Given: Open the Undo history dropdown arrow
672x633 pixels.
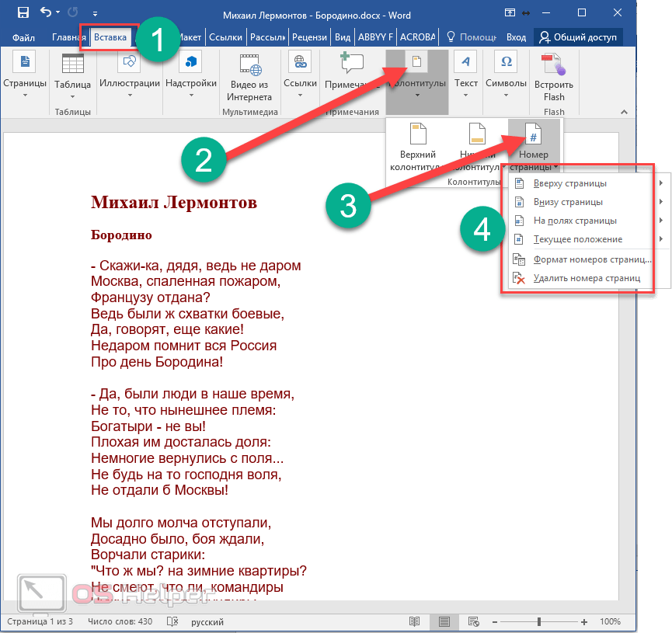Looking at the screenshot, I should [x=57, y=12].
